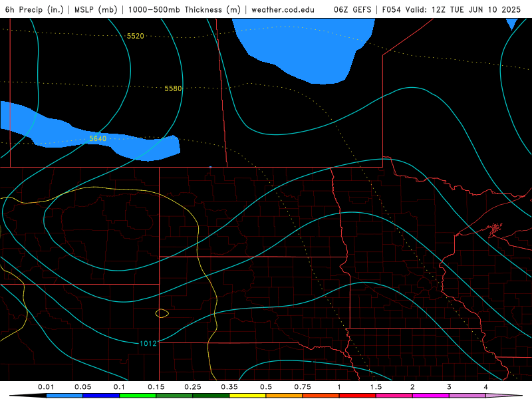Image resolution: width=532 pixels, height=399 pixels.
Task: Click the small closed yellow contour loop
Action: pos(162,313)
